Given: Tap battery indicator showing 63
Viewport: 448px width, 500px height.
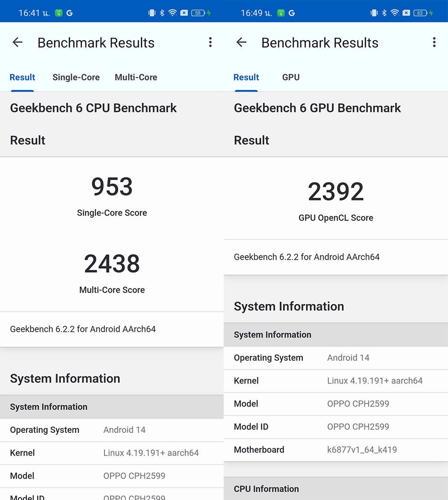Looking at the screenshot, I should tap(420, 13).
